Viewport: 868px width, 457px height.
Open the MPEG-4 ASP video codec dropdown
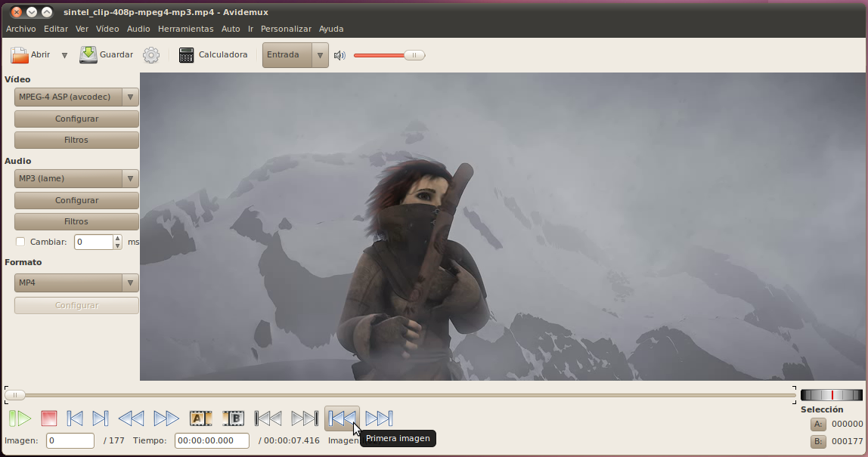76,97
